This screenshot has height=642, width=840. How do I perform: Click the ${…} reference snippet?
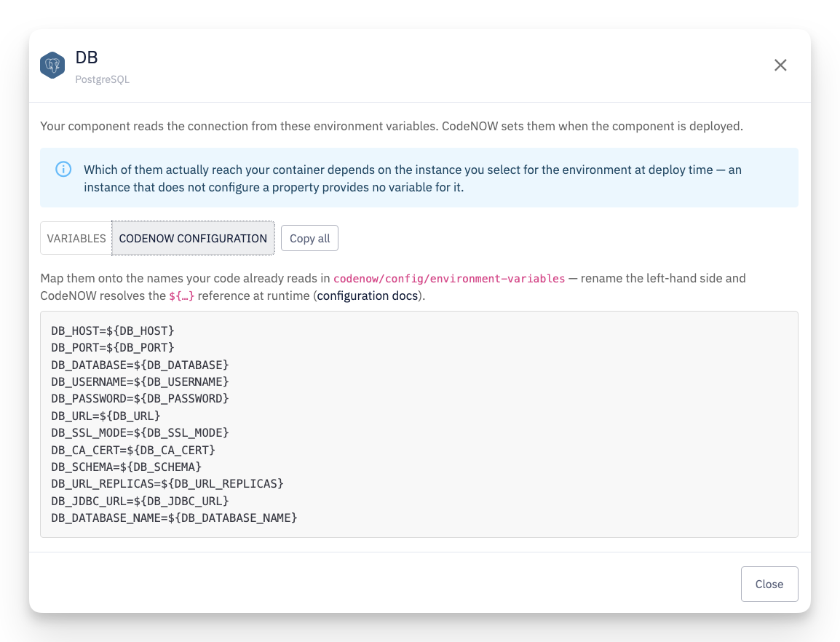click(x=181, y=296)
